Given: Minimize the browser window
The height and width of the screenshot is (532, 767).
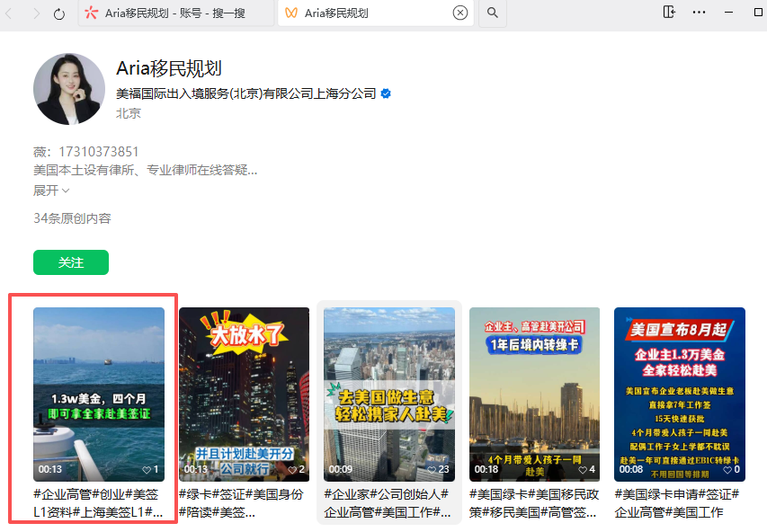Looking at the screenshot, I should click(729, 13).
